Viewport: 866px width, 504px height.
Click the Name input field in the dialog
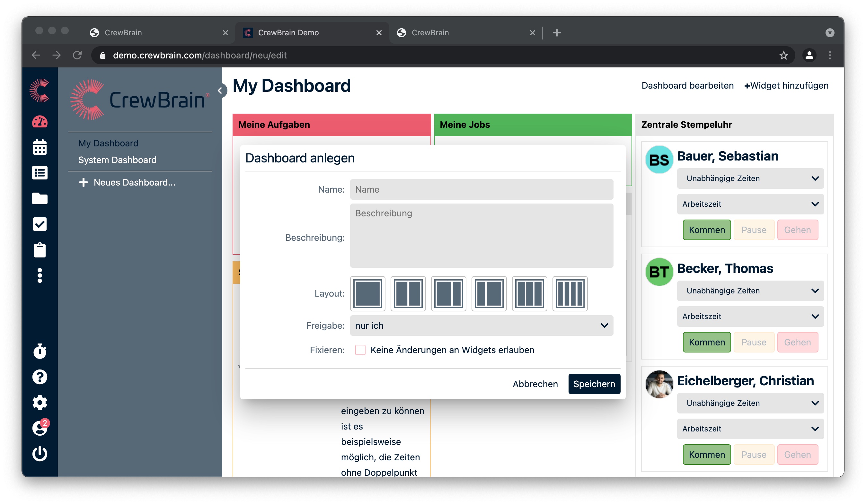click(x=481, y=189)
